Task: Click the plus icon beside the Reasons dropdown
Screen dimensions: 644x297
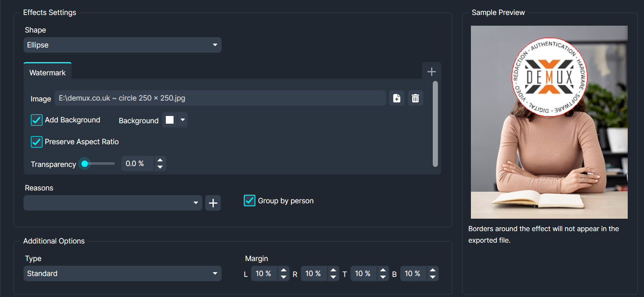Action: 213,203
